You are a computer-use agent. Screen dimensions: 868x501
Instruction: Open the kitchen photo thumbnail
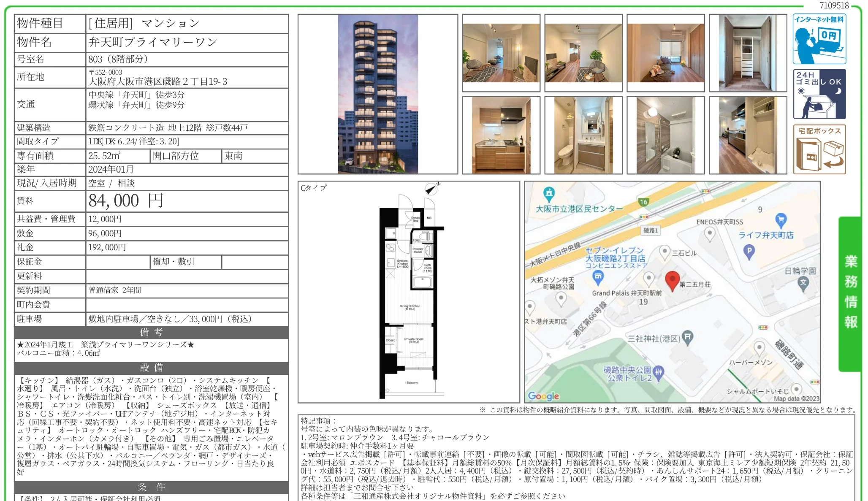[x=501, y=135]
